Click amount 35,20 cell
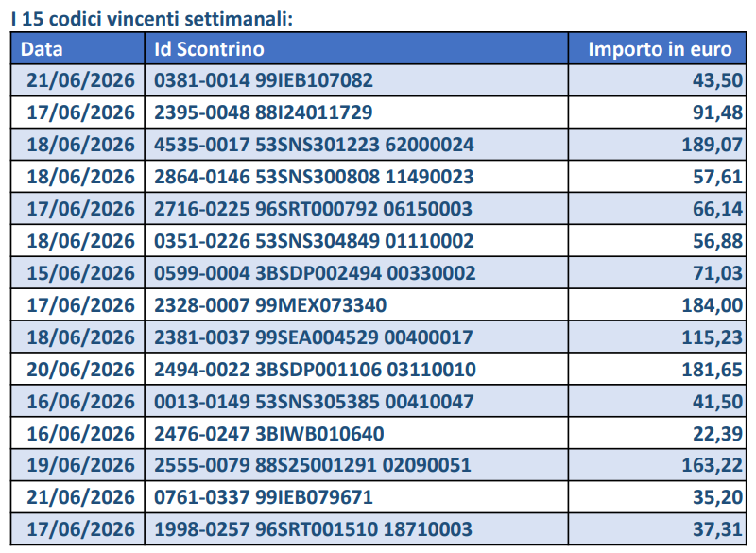Screen dimensions: 756x553 tap(657, 497)
